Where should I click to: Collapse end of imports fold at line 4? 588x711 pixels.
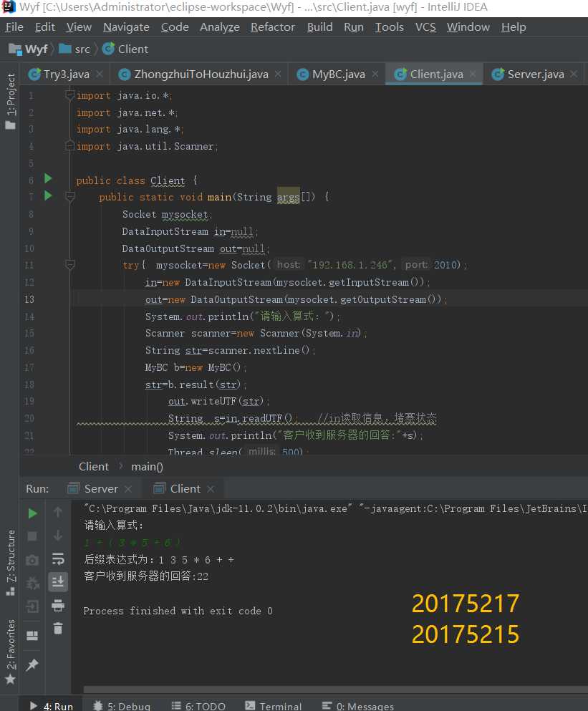[70, 146]
